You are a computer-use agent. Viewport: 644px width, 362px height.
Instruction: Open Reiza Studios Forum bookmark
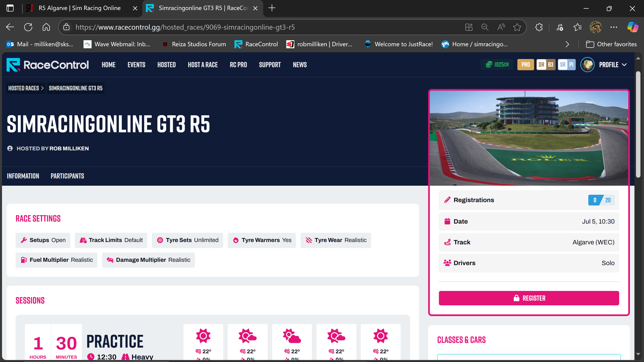pyautogui.click(x=194, y=44)
